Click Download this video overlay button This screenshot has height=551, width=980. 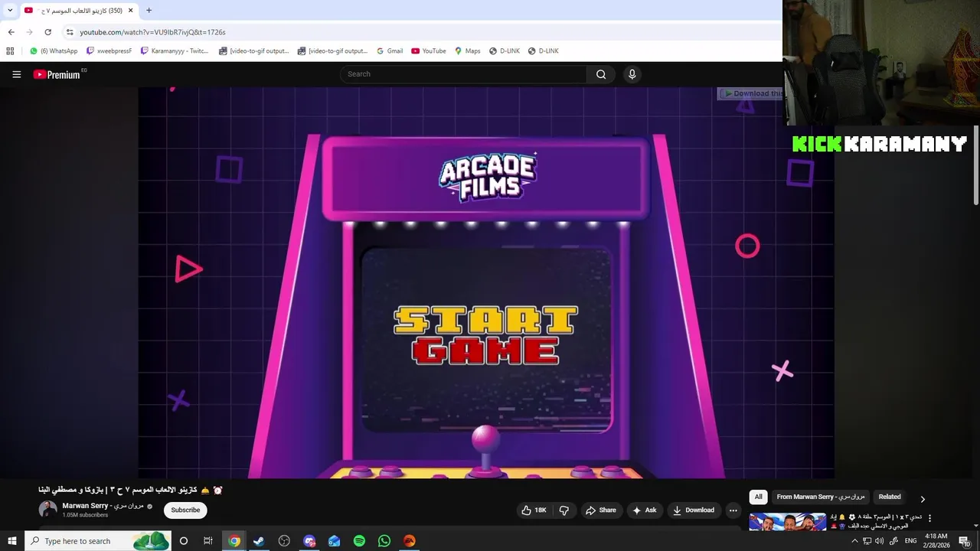click(752, 93)
